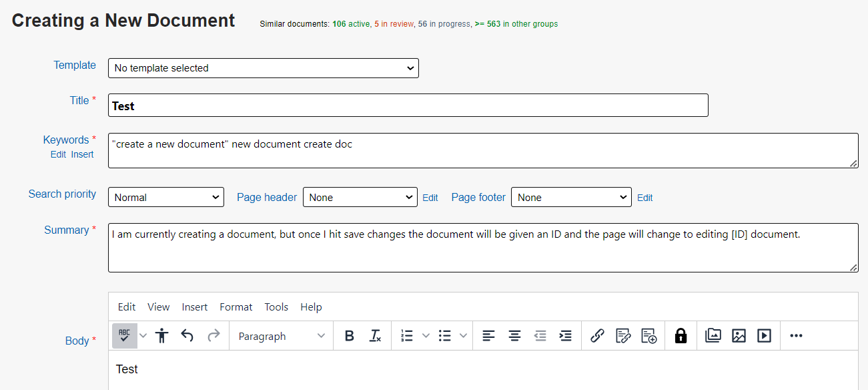Toggle the spellcheck ABC icon
868x390 pixels.
click(x=125, y=336)
